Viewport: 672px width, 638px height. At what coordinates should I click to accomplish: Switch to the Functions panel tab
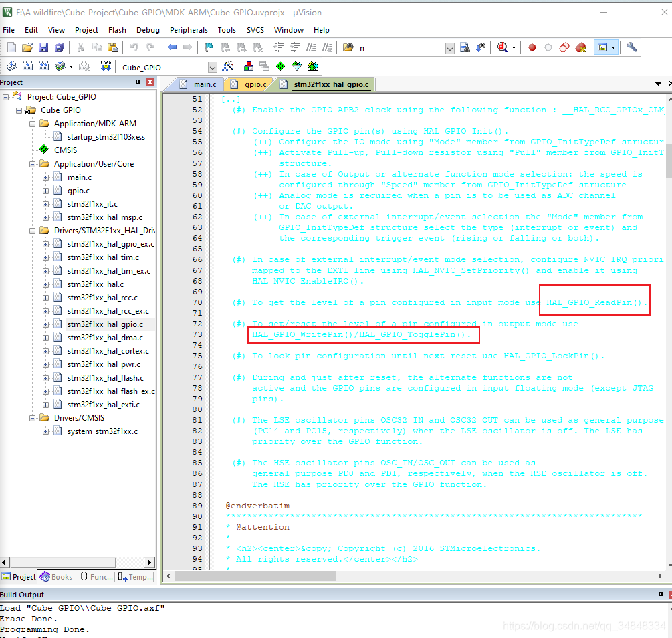[96, 576]
